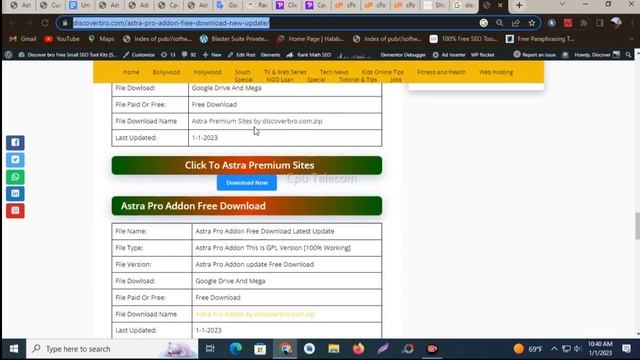Click the share page icon in address bar
This screenshot has width=640, height=360.
click(516, 23)
